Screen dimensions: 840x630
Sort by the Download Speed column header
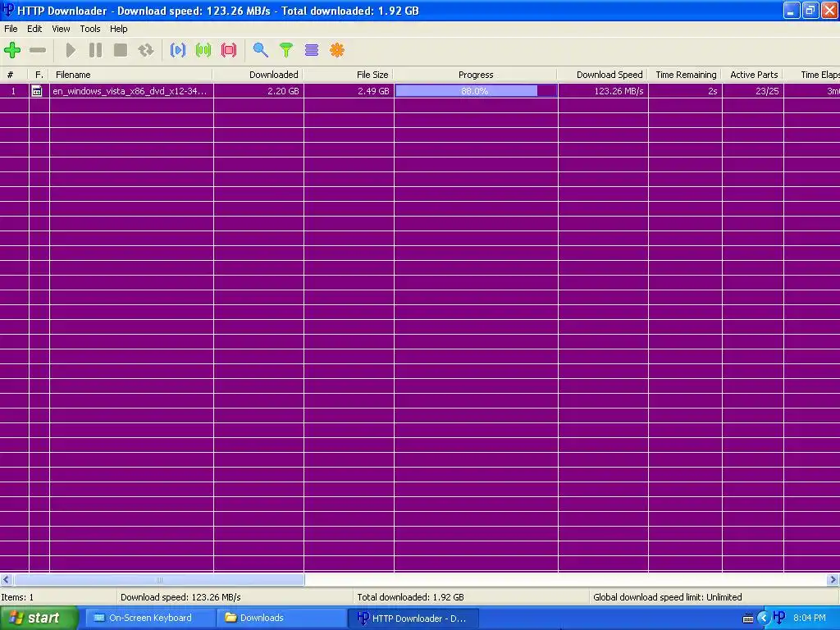(x=603, y=75)
